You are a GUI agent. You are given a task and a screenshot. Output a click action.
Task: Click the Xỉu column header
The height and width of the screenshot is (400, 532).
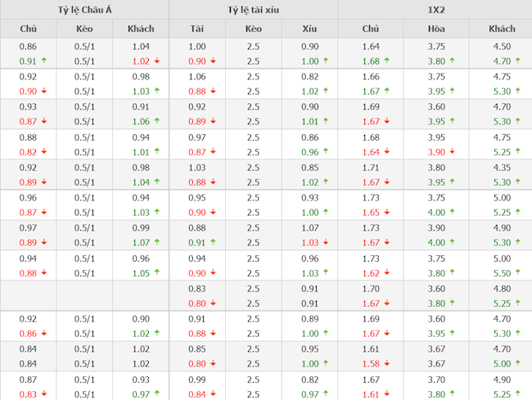[x=309, y=29]
